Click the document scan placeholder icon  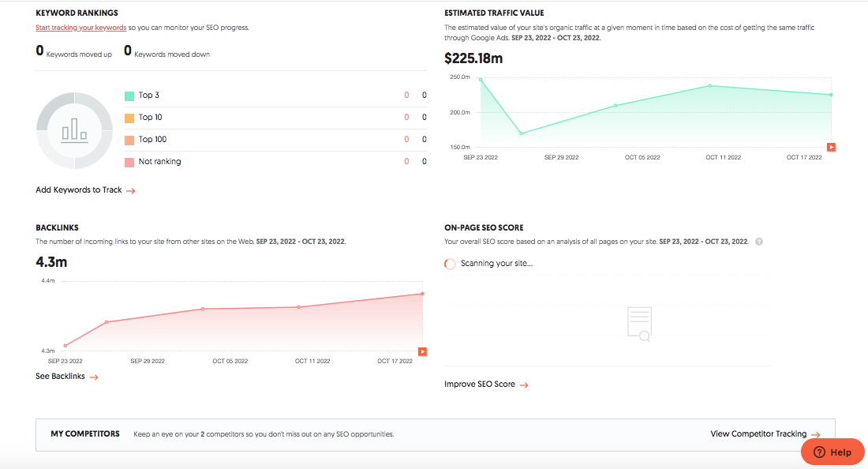coord(639,324)
